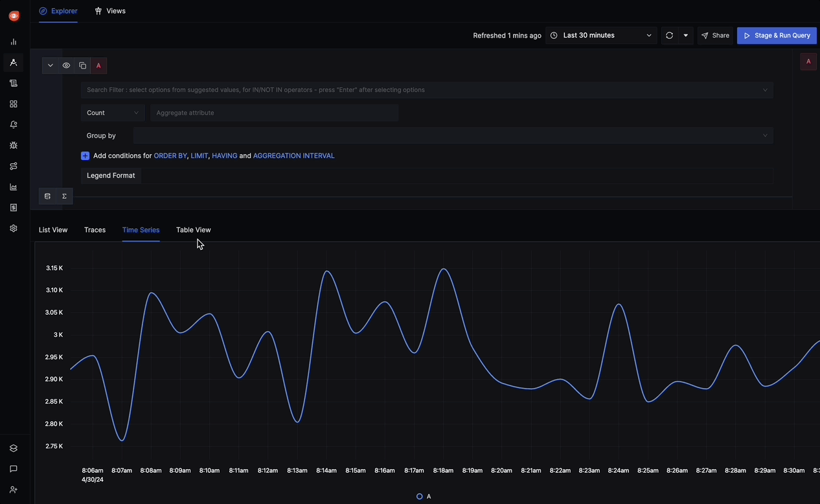The height and width of the screenshot is (504, 820).
Task: Collapse query A with the chevron
Action: click(x=50, y=65)
